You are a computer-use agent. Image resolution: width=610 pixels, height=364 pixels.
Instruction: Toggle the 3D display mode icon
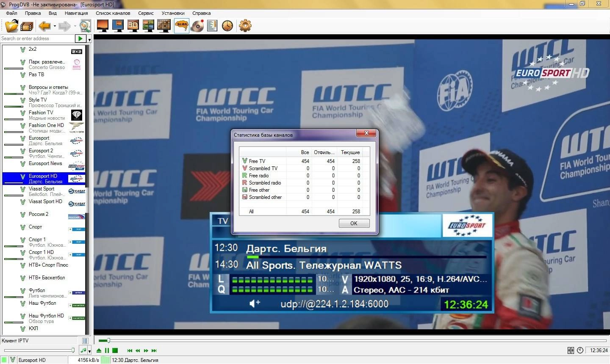click(x=133, y=26)
